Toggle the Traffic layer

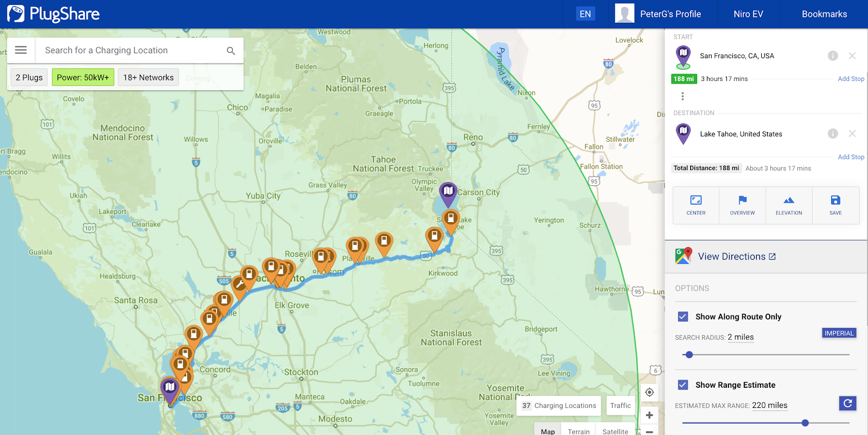click(620, 405)
